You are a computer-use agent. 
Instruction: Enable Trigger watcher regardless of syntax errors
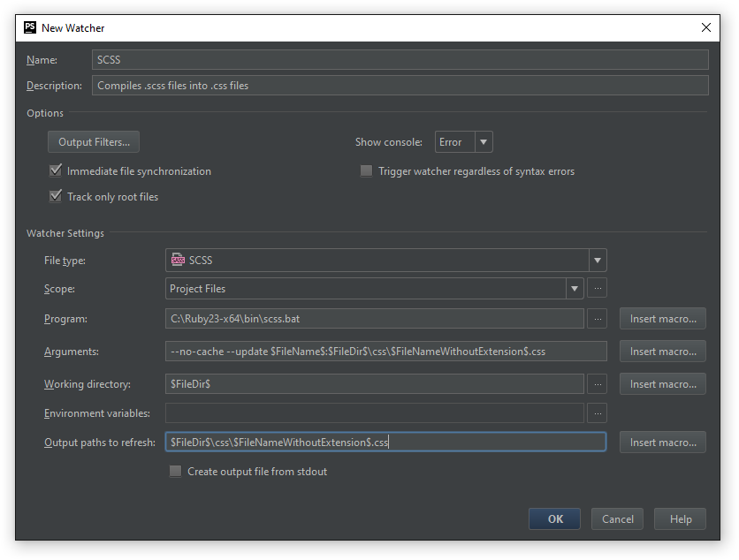pyautogui.click(x=366, y=171)
